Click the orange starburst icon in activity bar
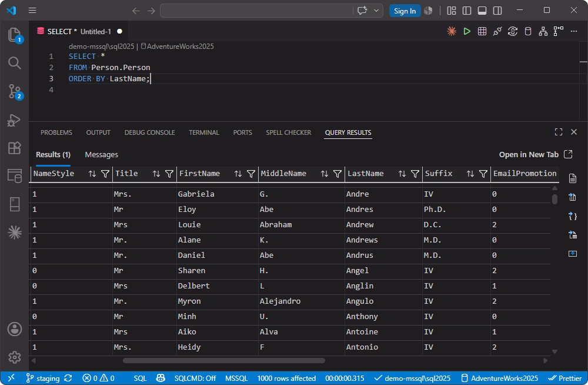588x385 pixels. pos(15,233)
